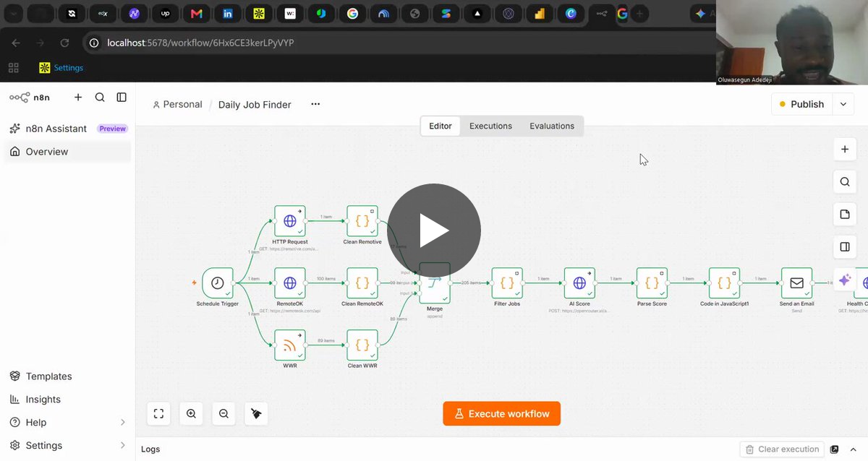The height and width of the screenshot is (461, 868).
Task: Open search from the n8n sidebar header
Action: [x=100, y=98]
